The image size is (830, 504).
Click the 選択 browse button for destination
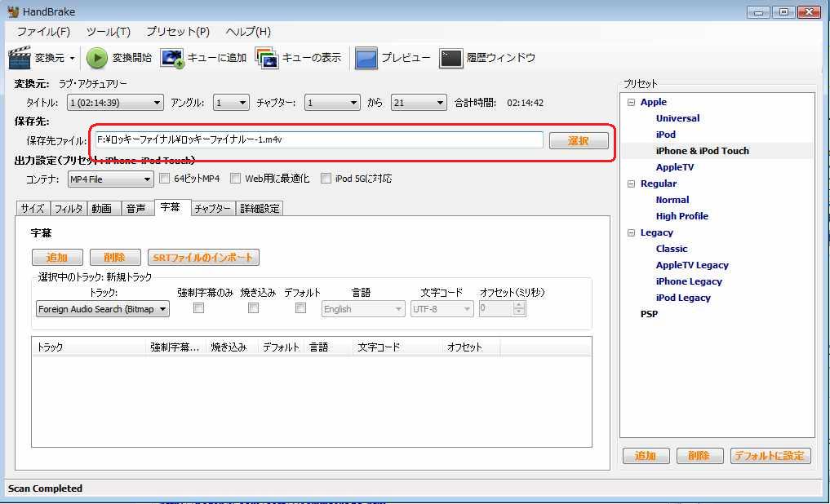tap(579, 141)
